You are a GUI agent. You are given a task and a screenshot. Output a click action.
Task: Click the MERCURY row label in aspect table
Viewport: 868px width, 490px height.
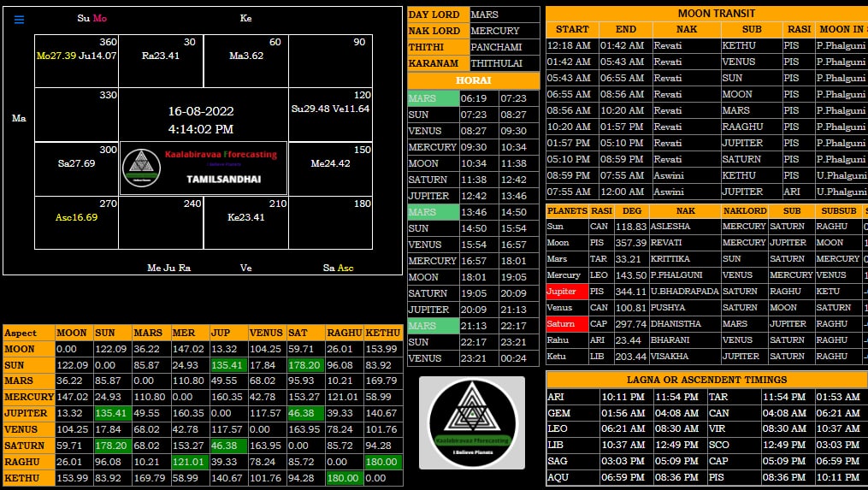tap(29, 397)
